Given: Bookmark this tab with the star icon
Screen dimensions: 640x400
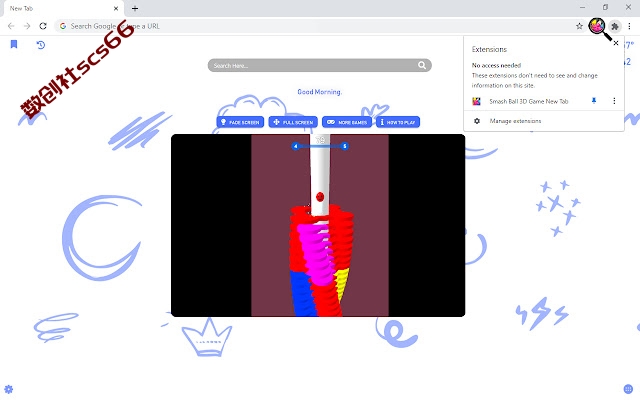Looking at the screenshot, I should (579, 26).
